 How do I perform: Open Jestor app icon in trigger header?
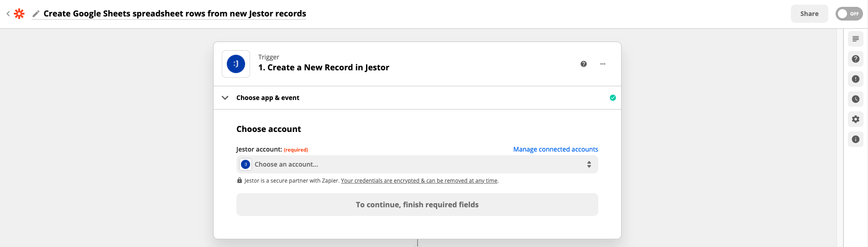pos(236,64)
